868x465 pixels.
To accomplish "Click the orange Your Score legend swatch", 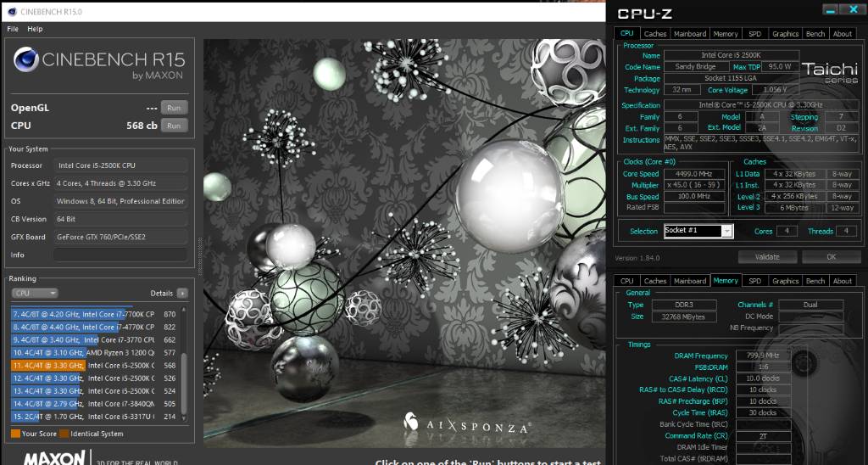I will point(15,434).
